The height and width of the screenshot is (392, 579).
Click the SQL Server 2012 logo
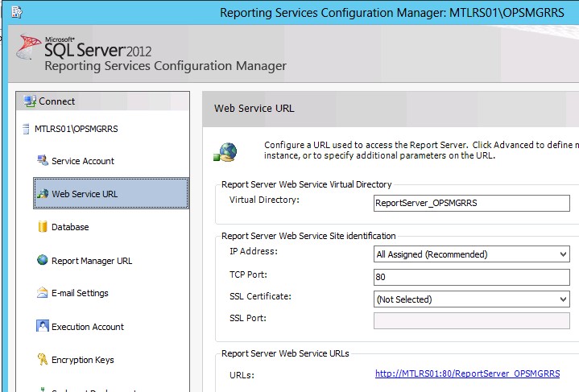click(85, 49)
